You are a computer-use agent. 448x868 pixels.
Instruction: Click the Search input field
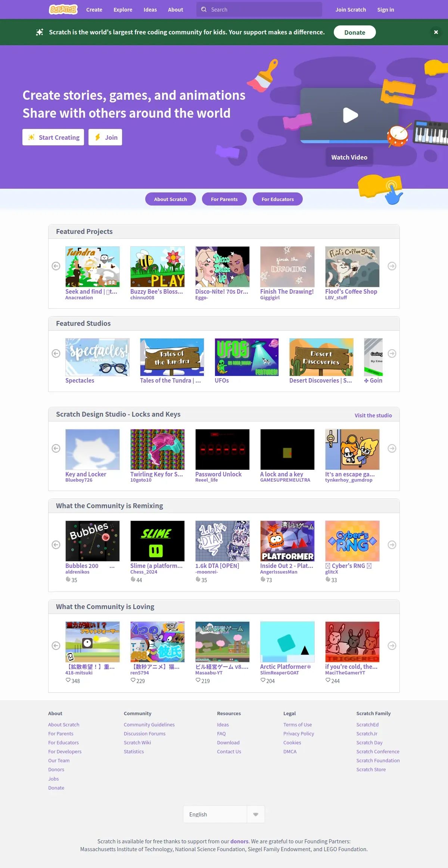pyautogui.click(x=259, y=9)
